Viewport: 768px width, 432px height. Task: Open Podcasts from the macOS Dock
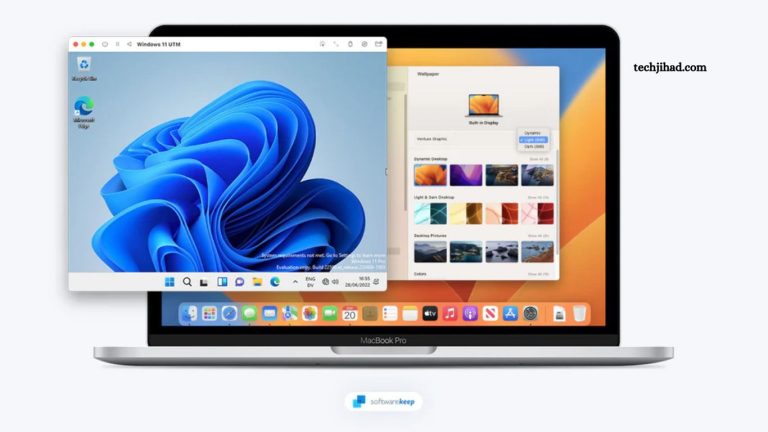470,313
